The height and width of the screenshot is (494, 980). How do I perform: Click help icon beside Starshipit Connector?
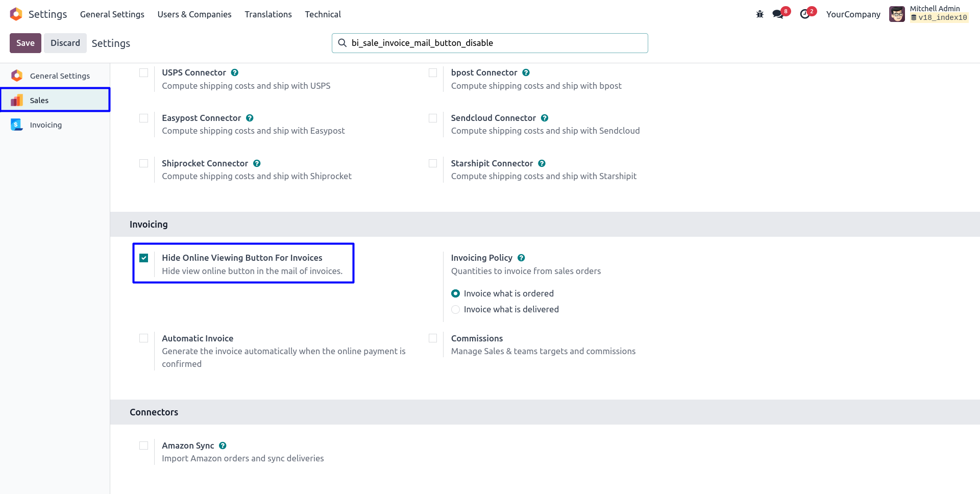click(x=542, y=163)
